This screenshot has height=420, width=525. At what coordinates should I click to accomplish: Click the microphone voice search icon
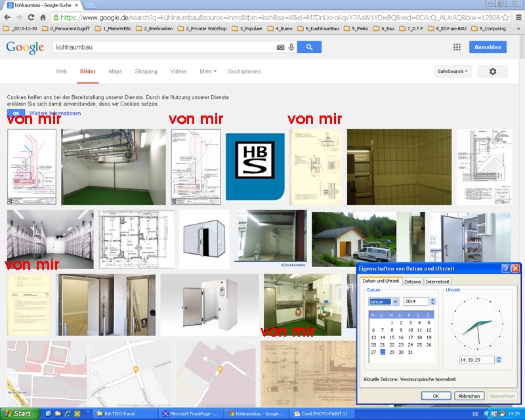291,47
